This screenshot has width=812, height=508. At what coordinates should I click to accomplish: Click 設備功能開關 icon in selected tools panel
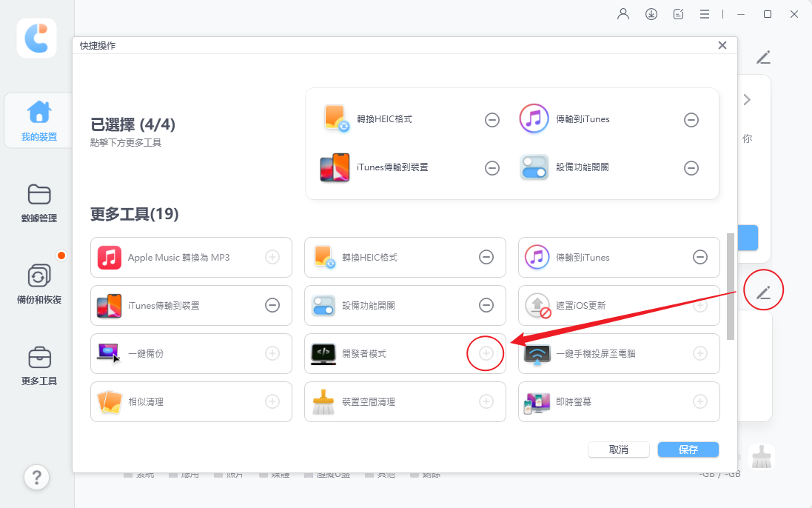click(534, 167)
